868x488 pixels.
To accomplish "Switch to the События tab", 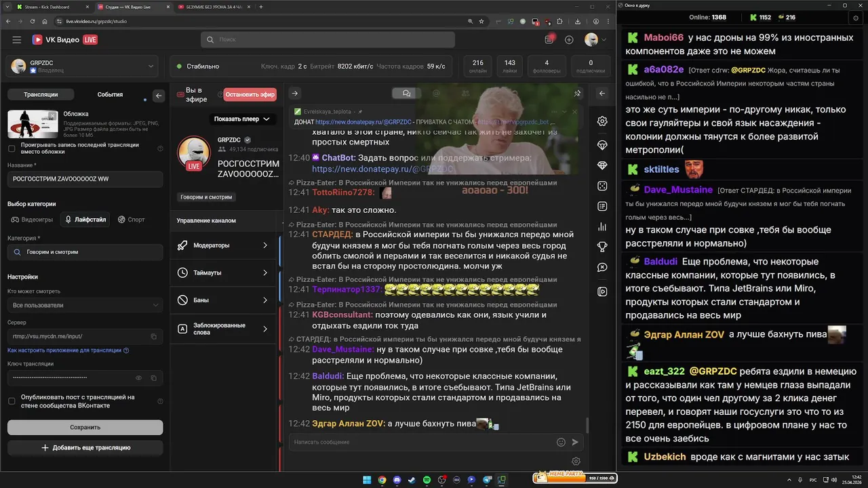I will coord(110,95).
